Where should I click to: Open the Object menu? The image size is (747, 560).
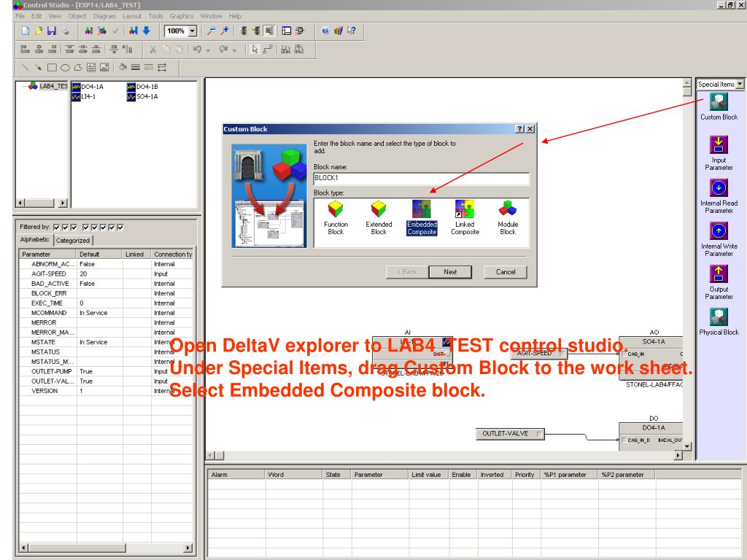77,16
